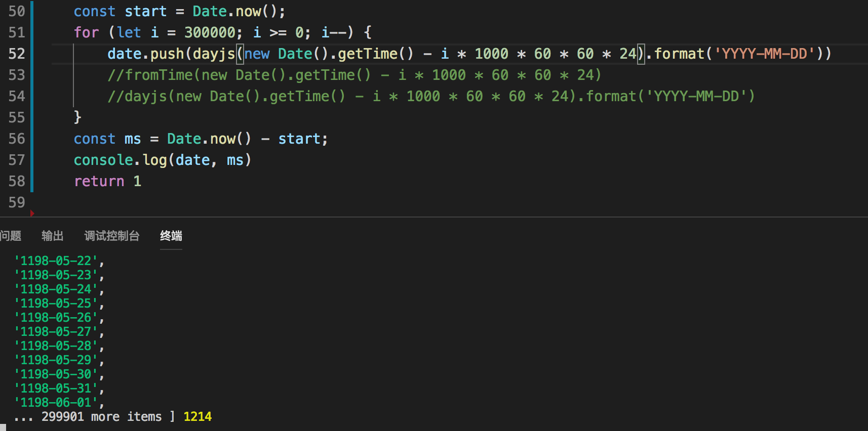Click 'return 1' on line 58
The width and height of the screenshot is (868, 431).
107,181
